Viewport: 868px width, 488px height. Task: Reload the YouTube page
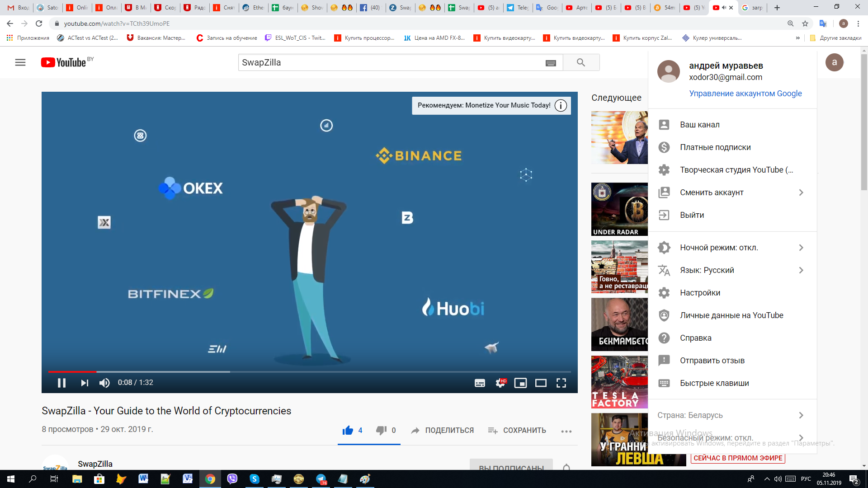(x=39, y=23)
